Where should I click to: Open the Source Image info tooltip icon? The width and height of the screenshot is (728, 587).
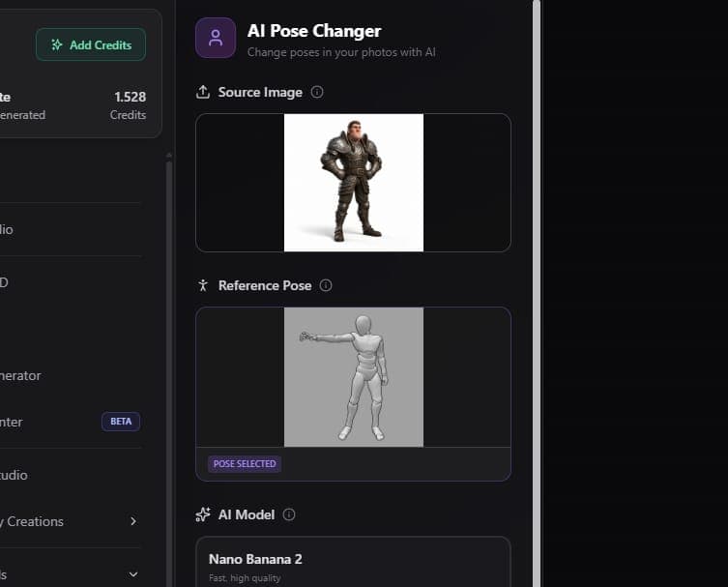tap(317, 92)
